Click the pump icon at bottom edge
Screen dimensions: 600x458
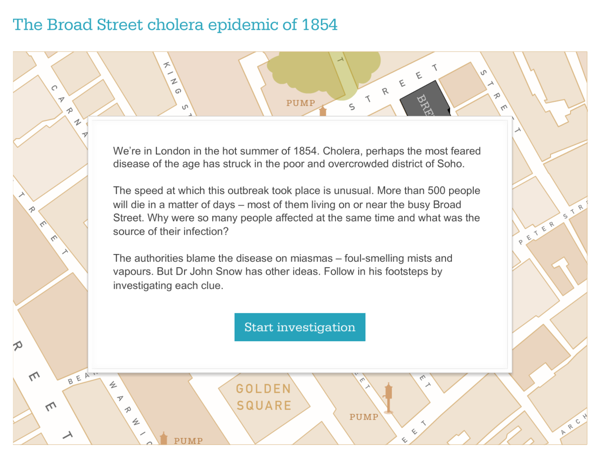point(164,438)
